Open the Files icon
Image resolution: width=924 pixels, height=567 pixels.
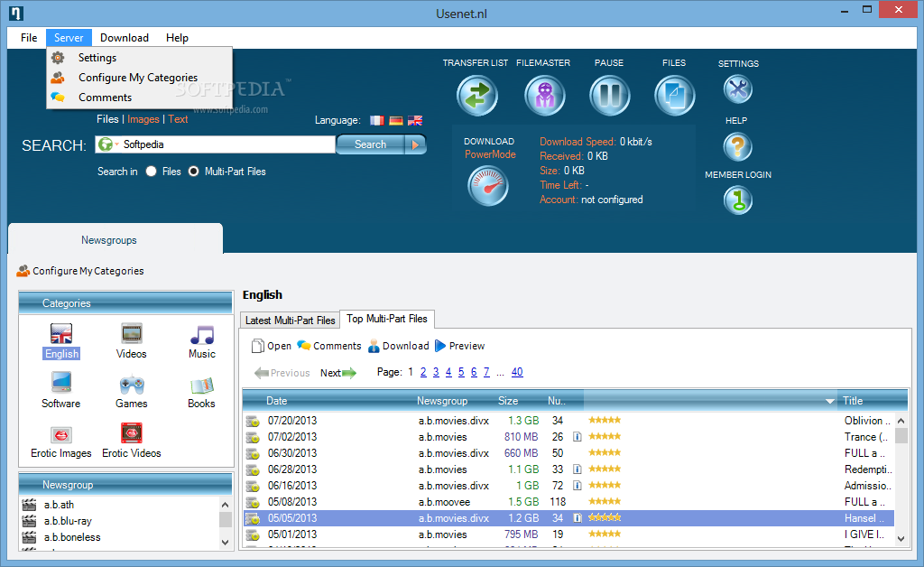point(674,96)
